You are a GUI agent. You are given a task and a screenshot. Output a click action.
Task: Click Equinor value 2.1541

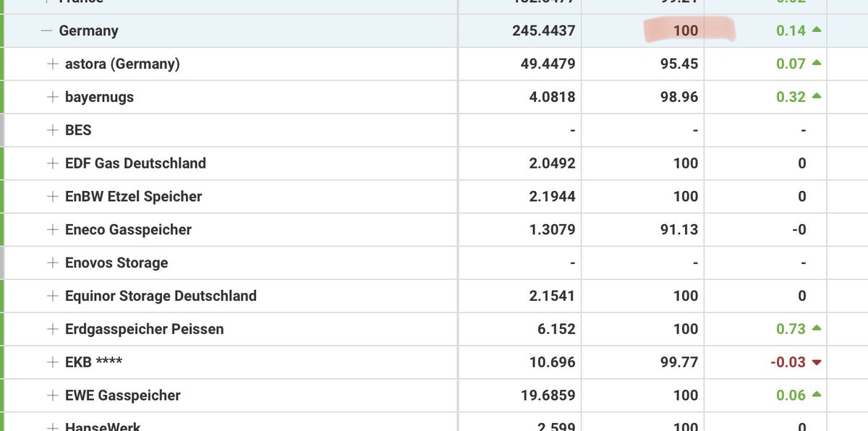pyautogui.click(x=552, y=296)
